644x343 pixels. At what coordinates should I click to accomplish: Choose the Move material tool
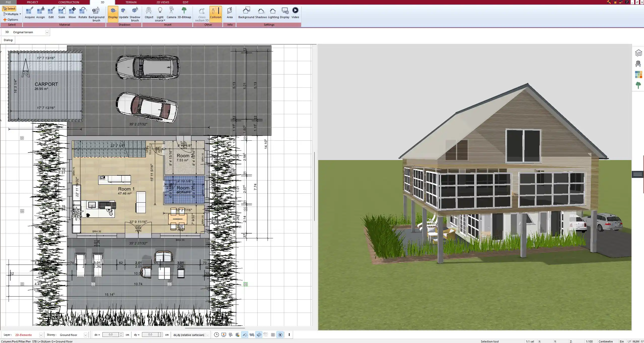tap(72, 13)
